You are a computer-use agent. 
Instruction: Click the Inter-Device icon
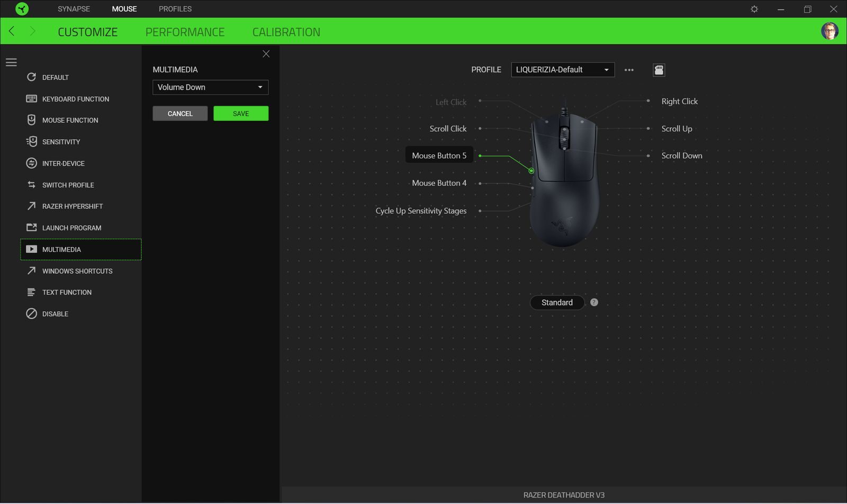pos(31,163)
